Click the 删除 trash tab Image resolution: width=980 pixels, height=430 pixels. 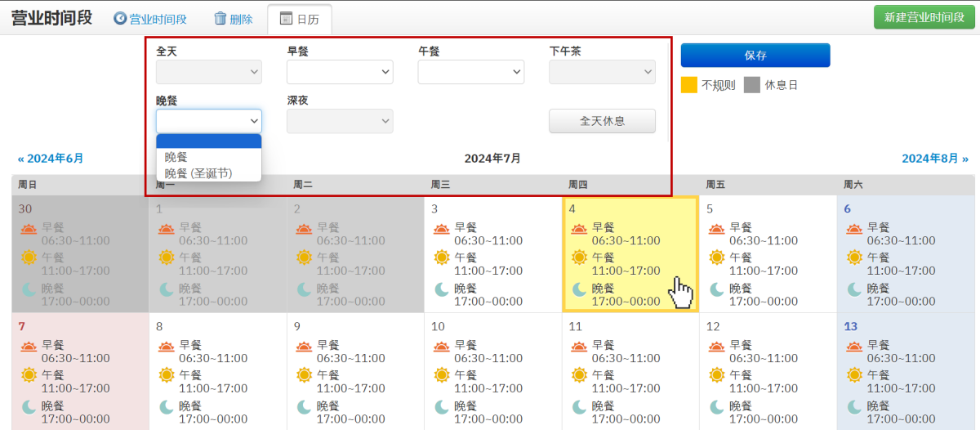point(233,19)
